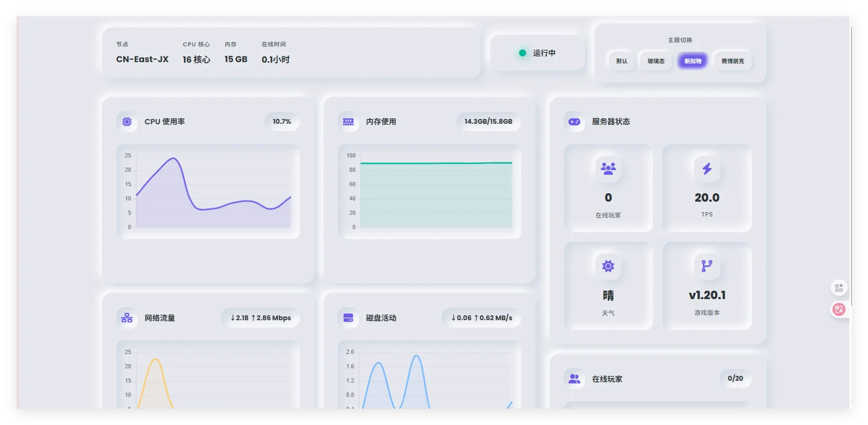The height and width of the screenshot is (425, 868).
Task: Click the green running status dot
Action: 522,53
